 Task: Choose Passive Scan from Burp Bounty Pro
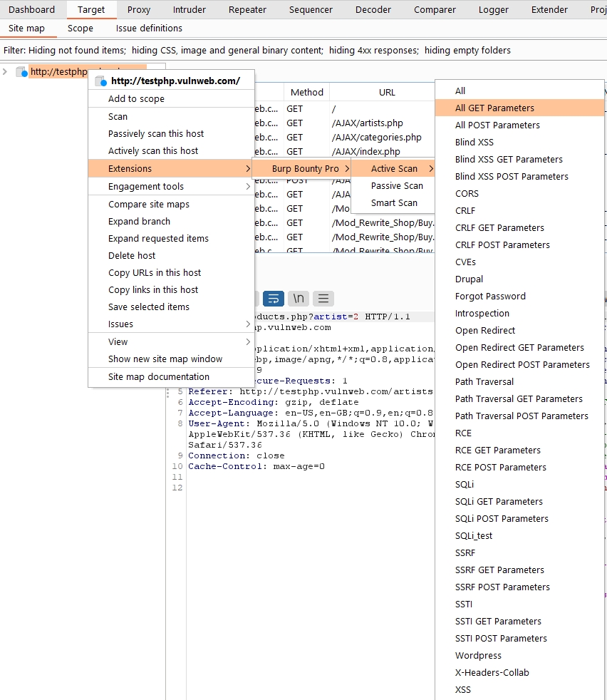(x=397, y=186)
